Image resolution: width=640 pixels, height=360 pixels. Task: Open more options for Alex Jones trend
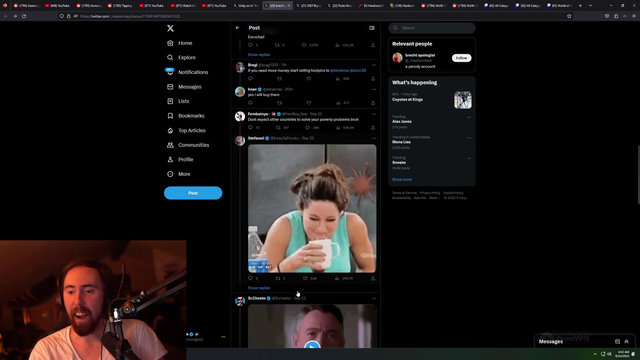click(469, 118)
